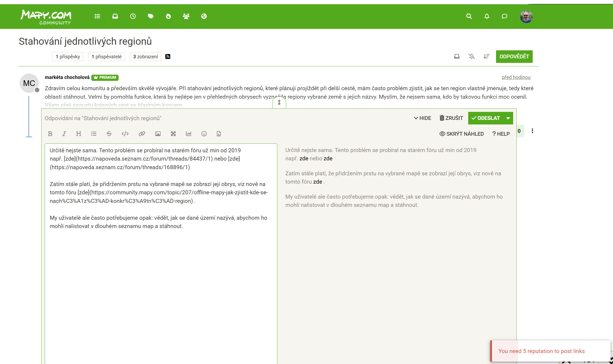Open the world globe icon in navbar

tap(204, 16)
